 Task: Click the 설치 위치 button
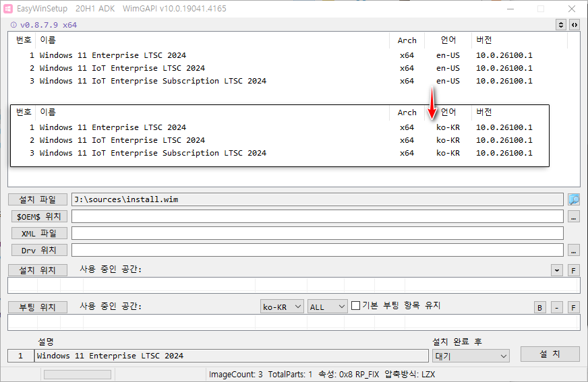click(x=38, y=270)
